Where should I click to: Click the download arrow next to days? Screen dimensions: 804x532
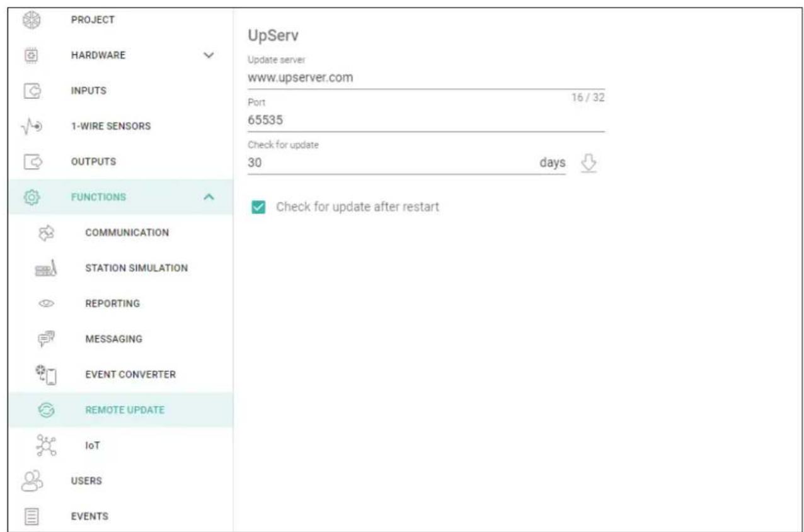click(x=587, y=163)
